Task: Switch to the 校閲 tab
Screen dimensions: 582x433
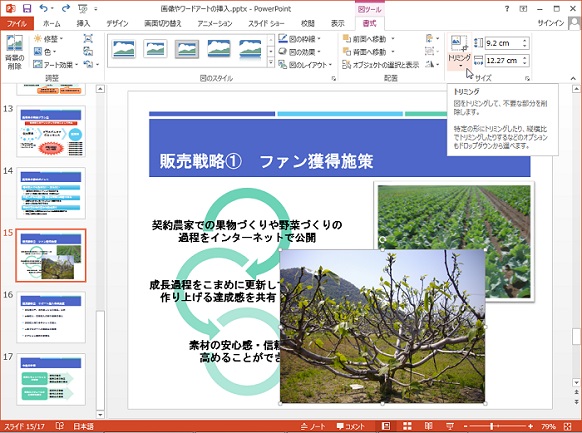Action: pos(307,23)
